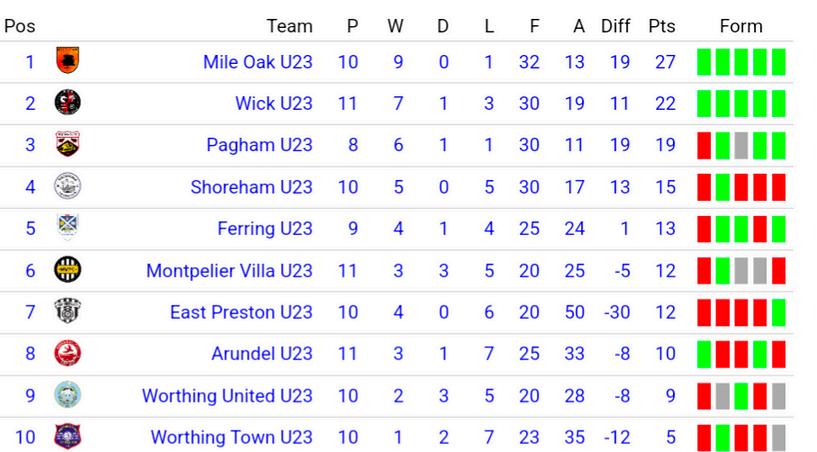Click position number 2 for Wick U23
Image resolution: width=817 pixels, height=452 pixels.
coord(30,104)
